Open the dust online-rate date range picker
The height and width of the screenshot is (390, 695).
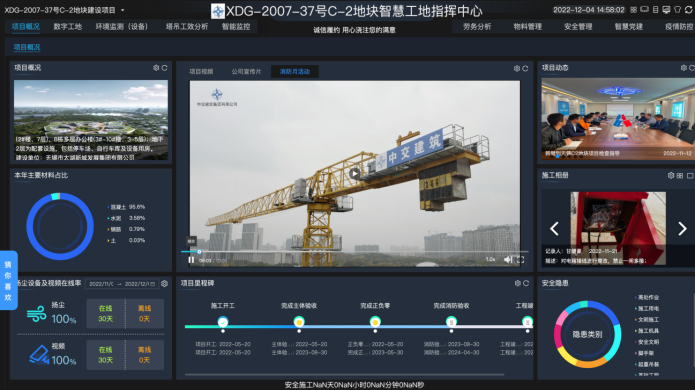click(x=121, y=284)
